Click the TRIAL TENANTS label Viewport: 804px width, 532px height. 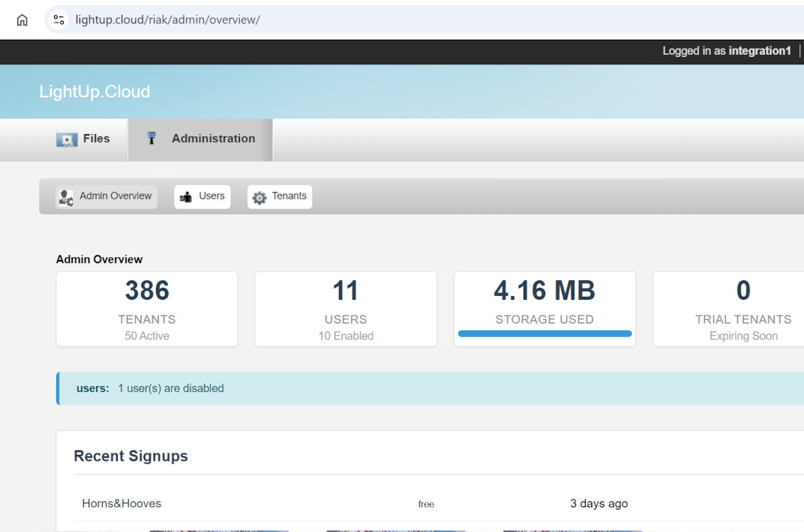click(x=743, y=319)
